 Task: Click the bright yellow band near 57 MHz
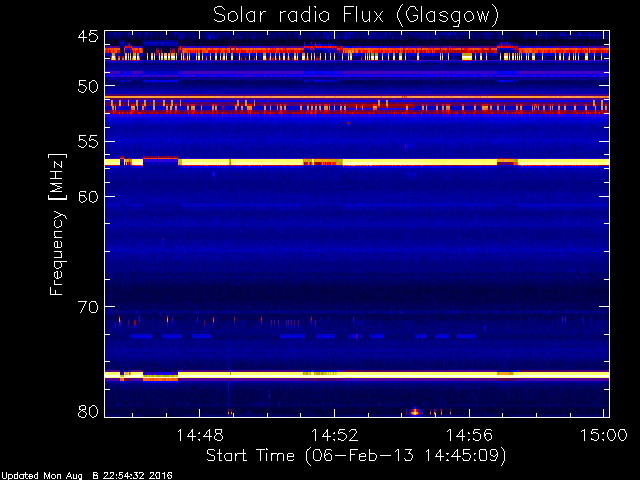357,162
